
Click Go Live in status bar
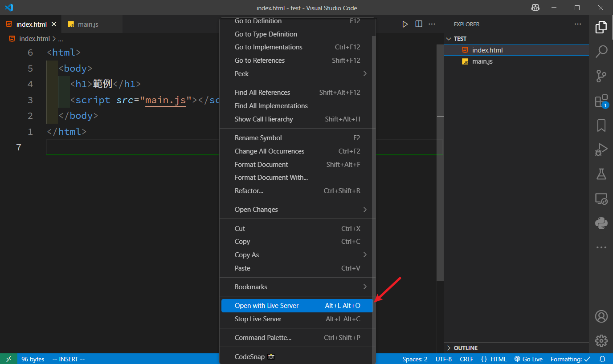pos(529,359)
